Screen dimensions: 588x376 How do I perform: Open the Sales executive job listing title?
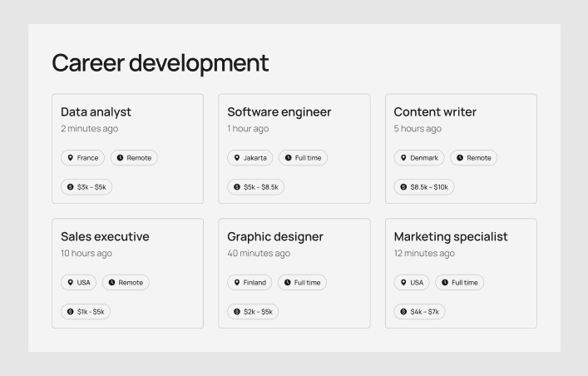click(x=105, y=237)
